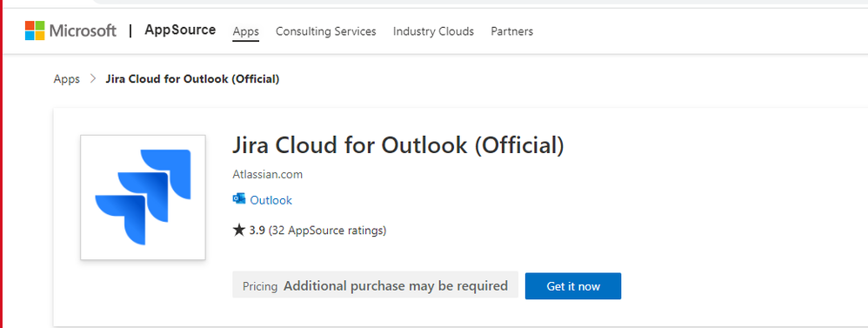
Task: Click the Jira Cloud for Outlook title
Action: click(x=398, y=145)
